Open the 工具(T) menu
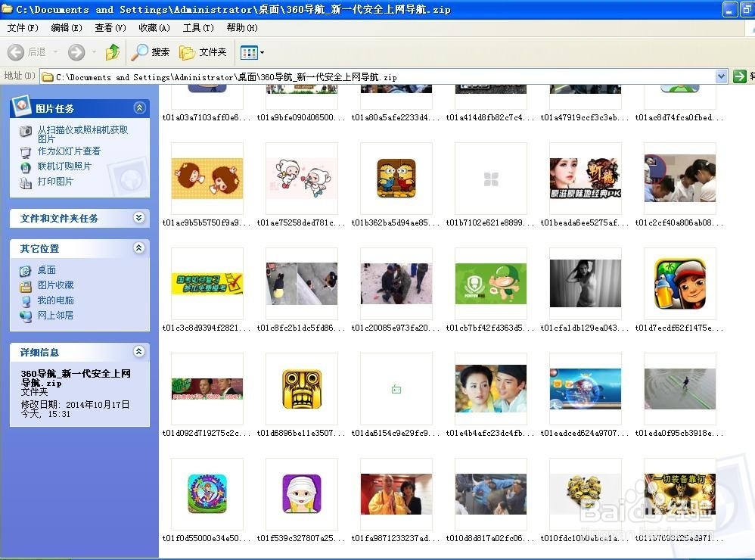 (198, 28)
